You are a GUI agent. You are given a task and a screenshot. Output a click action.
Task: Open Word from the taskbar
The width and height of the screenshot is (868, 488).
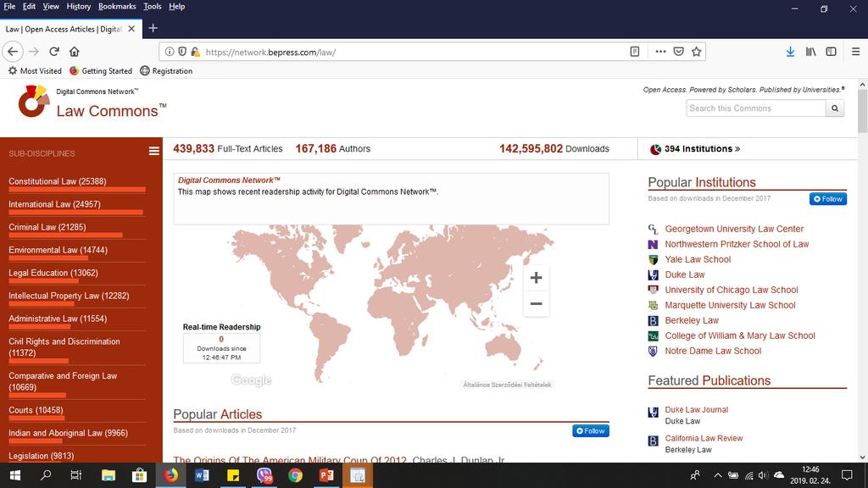click(x=202, y=475)
